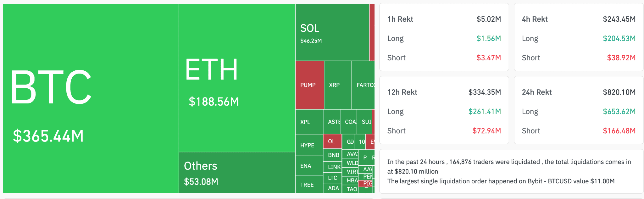Click the HYPE heatmap tile
644x199 pixels.
[309, 145]
